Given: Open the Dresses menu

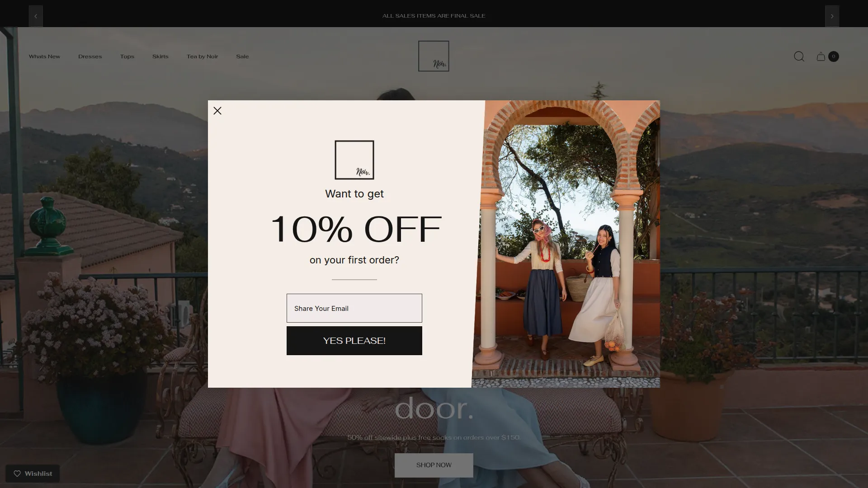Looking at the screenshot, I should click(90, 56).
